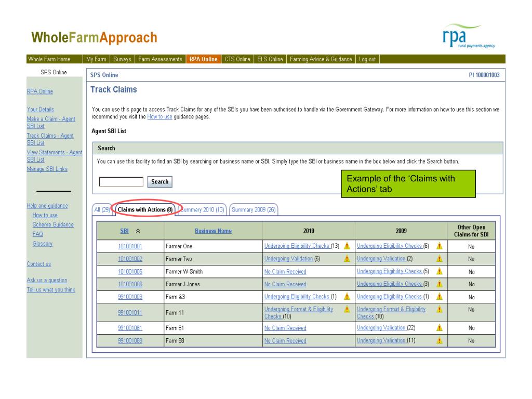Click the rpa rural payments agency logo
532x399 pixels.
pos(469,36)
